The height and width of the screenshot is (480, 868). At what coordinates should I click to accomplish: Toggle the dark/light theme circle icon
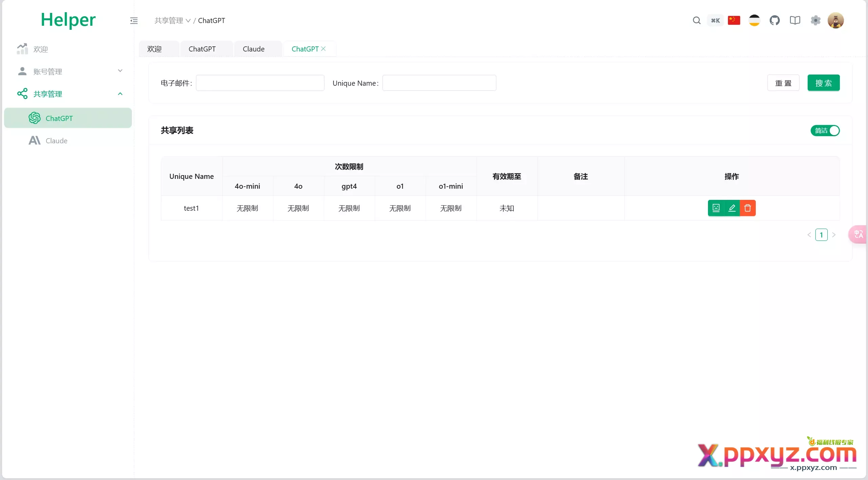[x=754, y=20]
